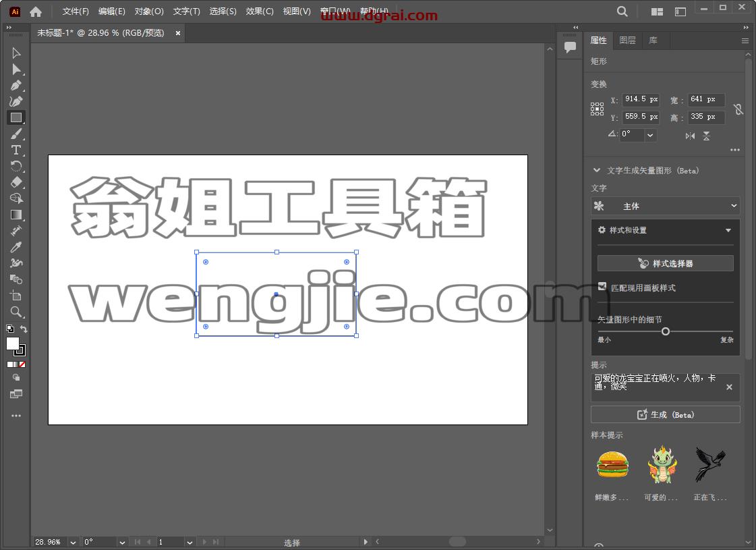Open the artboard number dropdown
The width and height of the screenshot is (756, 550).
click(190, 543)
